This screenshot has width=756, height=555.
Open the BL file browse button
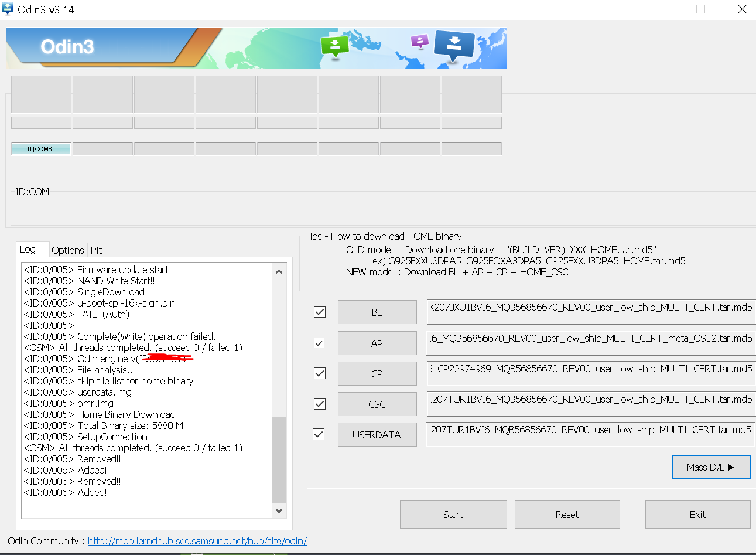377,312
